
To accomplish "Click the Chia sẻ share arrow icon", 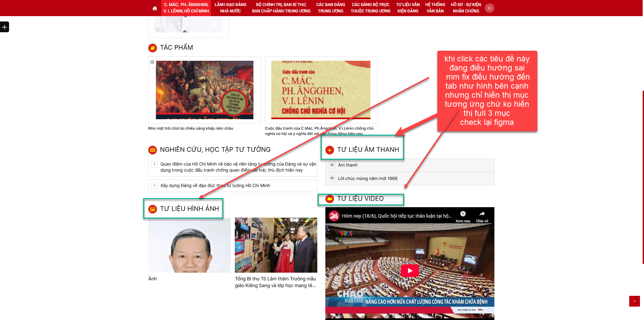I will [x=482, y=214].
